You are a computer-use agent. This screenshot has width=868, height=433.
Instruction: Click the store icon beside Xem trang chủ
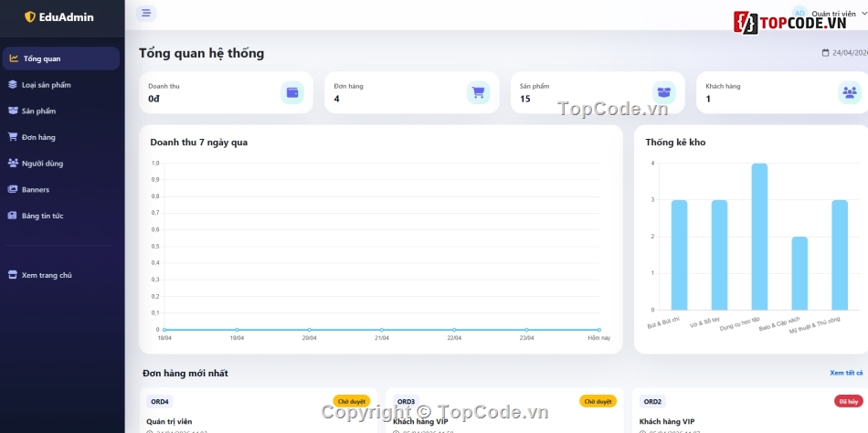[x=12, y=275]
